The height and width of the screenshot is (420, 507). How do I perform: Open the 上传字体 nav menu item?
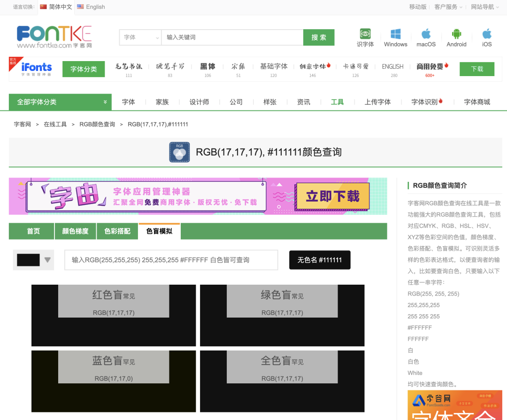coord(377,102)
